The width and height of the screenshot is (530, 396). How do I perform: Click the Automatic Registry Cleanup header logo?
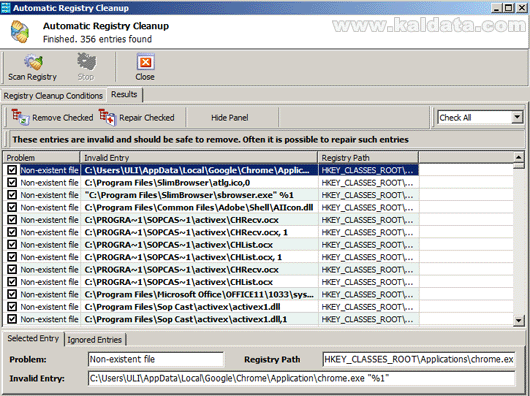tap(20, 31)
